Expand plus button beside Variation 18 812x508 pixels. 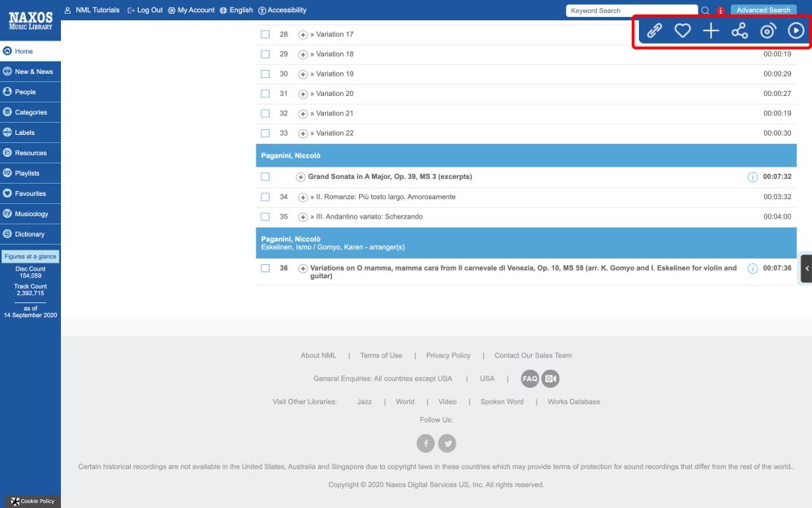(303, 54)
